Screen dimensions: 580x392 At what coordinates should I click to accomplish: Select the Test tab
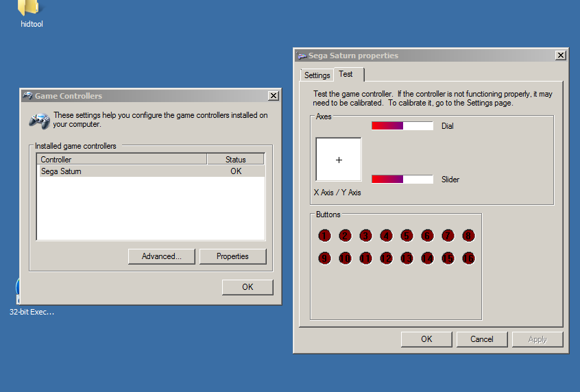pyautogui.click(x=349, y=74)
